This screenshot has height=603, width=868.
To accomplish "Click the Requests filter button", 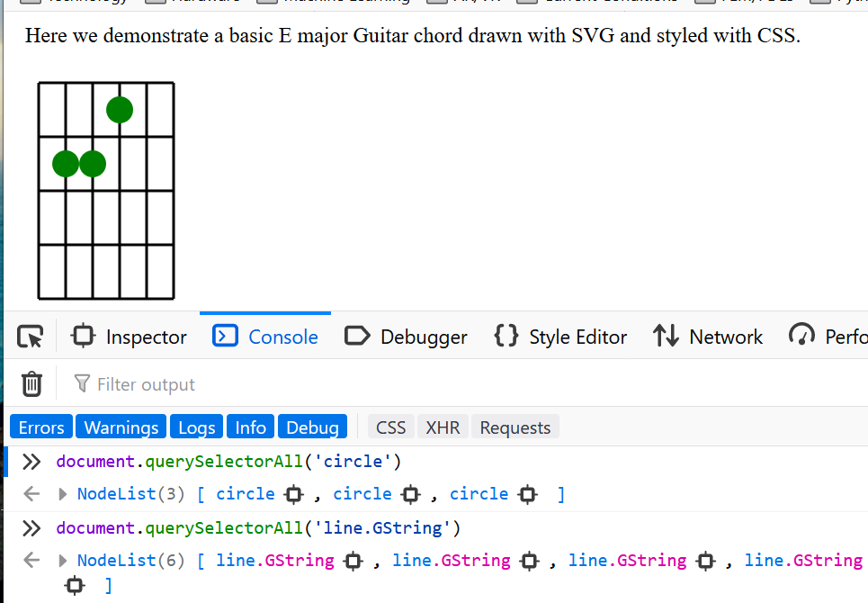I will (x=515, y=427).
